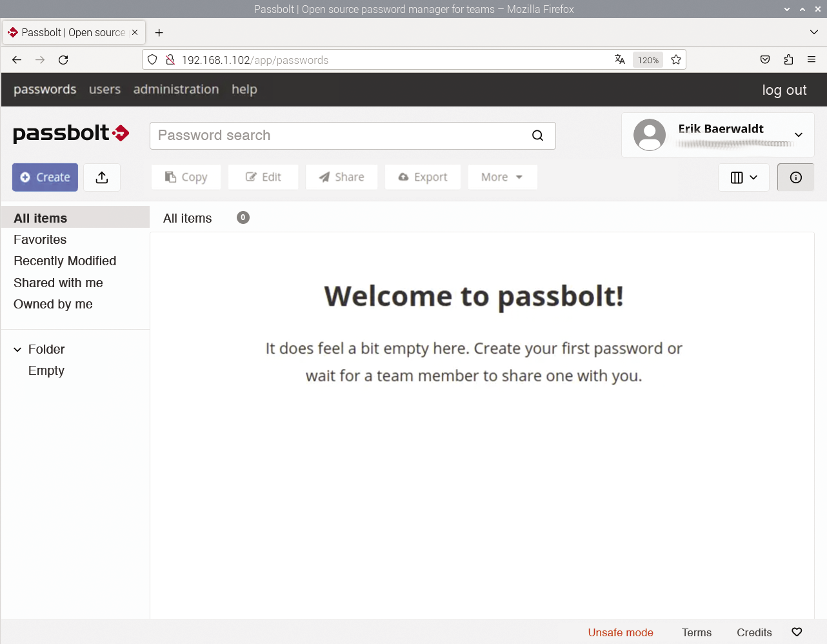Click the search magnifier in the password search bar
Screen dimensions: 827x644
point(537,136)
